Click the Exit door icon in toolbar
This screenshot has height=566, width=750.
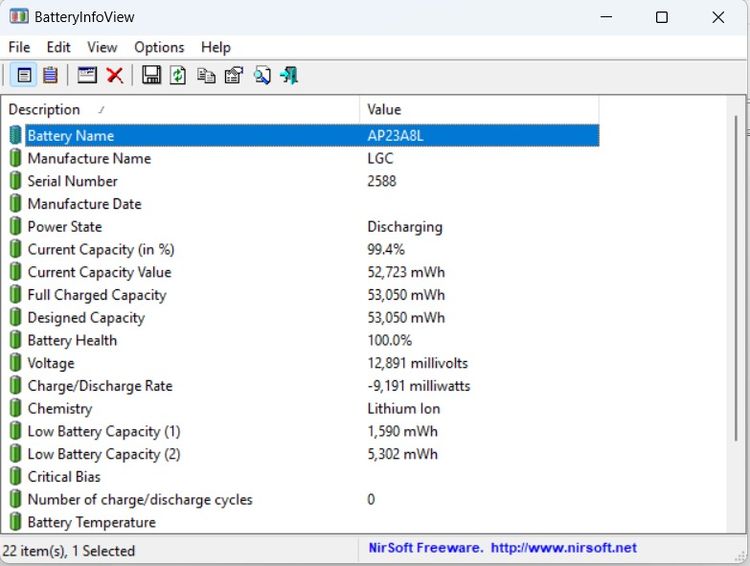pyautogui.click(x=289, y=76)
